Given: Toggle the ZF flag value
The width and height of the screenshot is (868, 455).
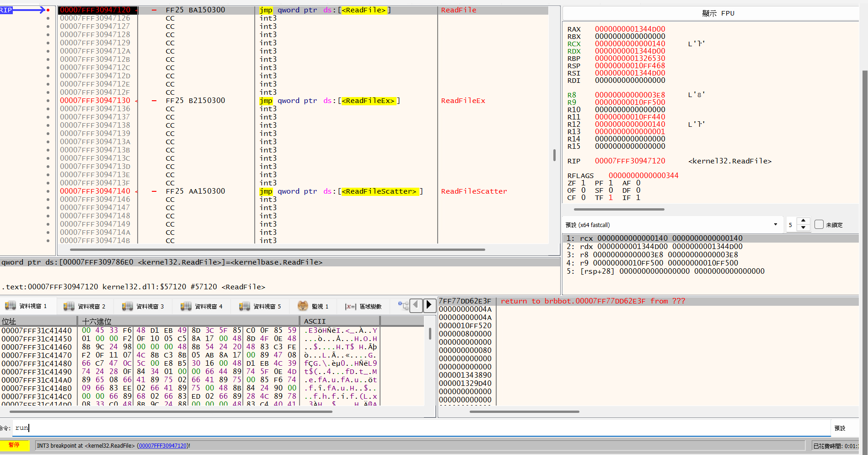Looking at the screenshot, I should coord(583,183).
